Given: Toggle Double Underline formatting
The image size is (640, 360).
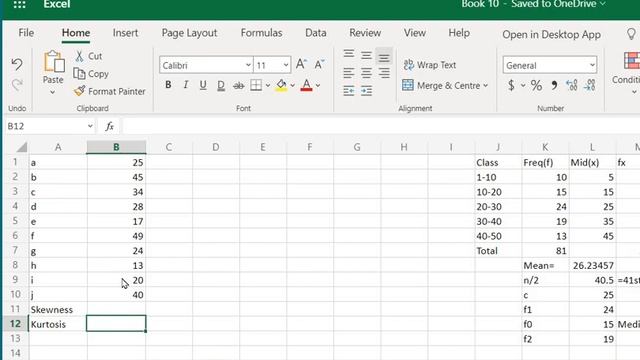Looking at the screenshot, I should pos(221,85).
